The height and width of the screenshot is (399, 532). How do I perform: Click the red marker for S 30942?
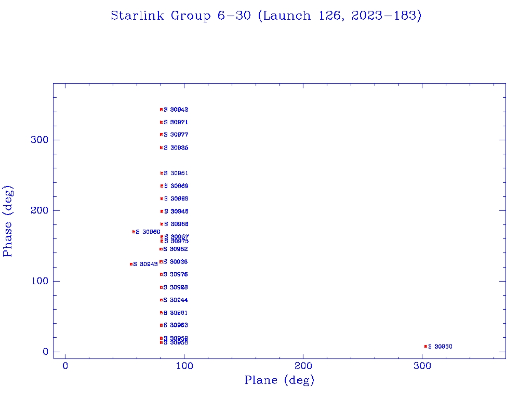(162, 110)
